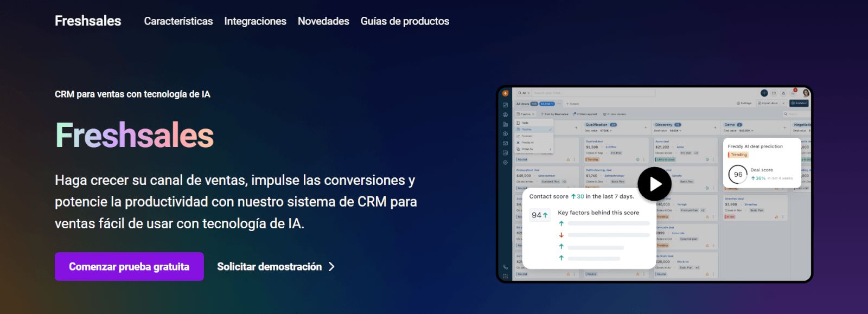Click the plus icon in the Qualification column
The width and height of the screenshot is (868, 314).
[x=646, y=128]
